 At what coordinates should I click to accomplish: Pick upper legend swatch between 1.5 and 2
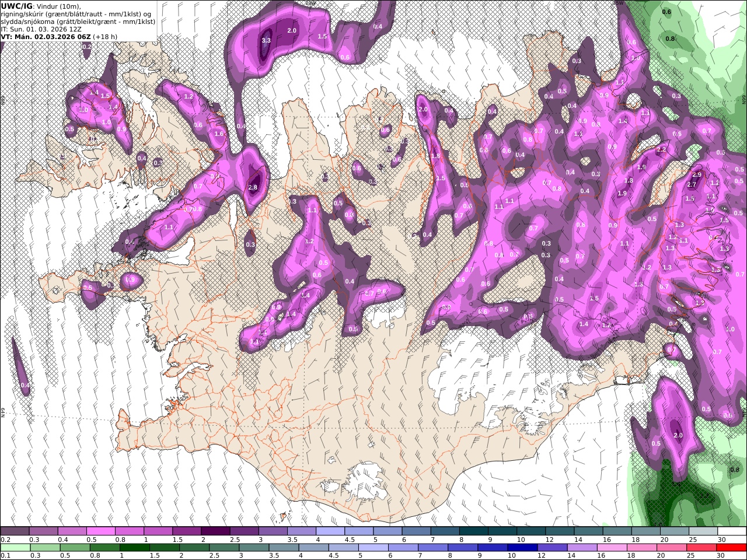(x=187, y=531)
